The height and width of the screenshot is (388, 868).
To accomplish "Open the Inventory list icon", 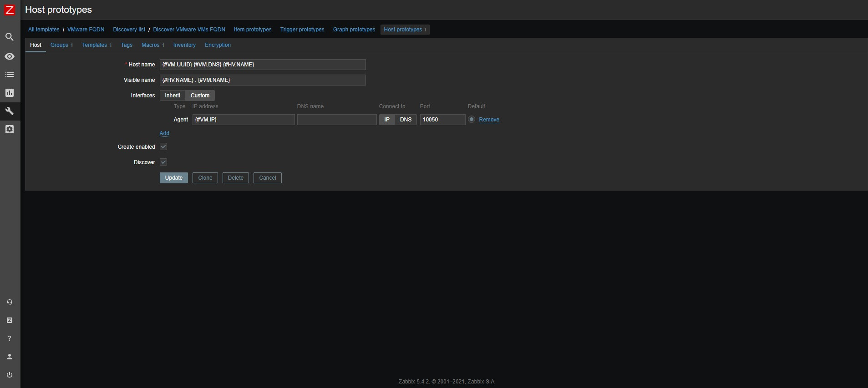I will pos(10,75).
